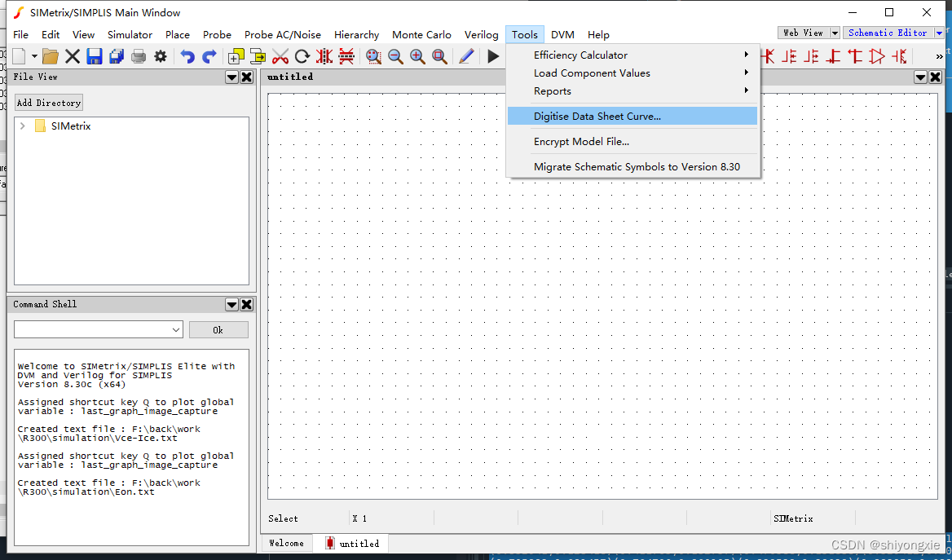
Task: Open Efficiency Calculator submenu
Action: point(632,55)
